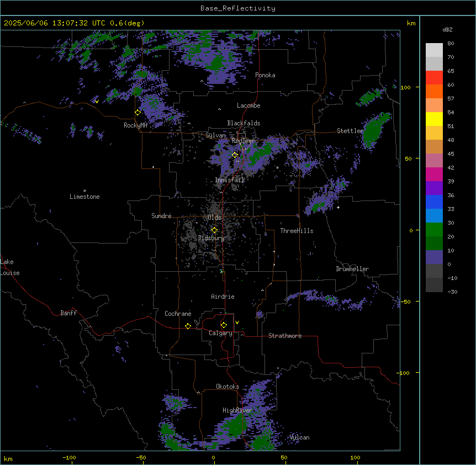This screenshot has width=476, height=465.
Task: Select the purple 39-36 dBZ legend swatch
Action: tap(434, 188)
